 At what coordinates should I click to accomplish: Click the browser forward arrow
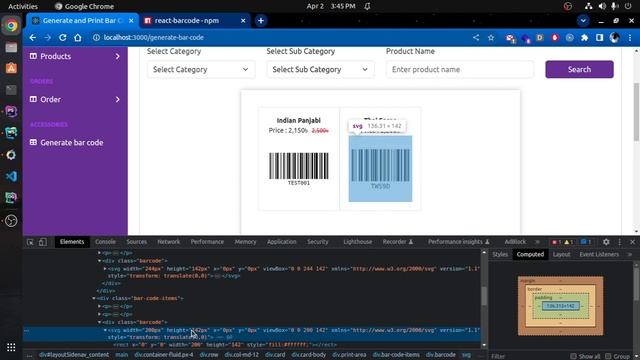[47, 38]
